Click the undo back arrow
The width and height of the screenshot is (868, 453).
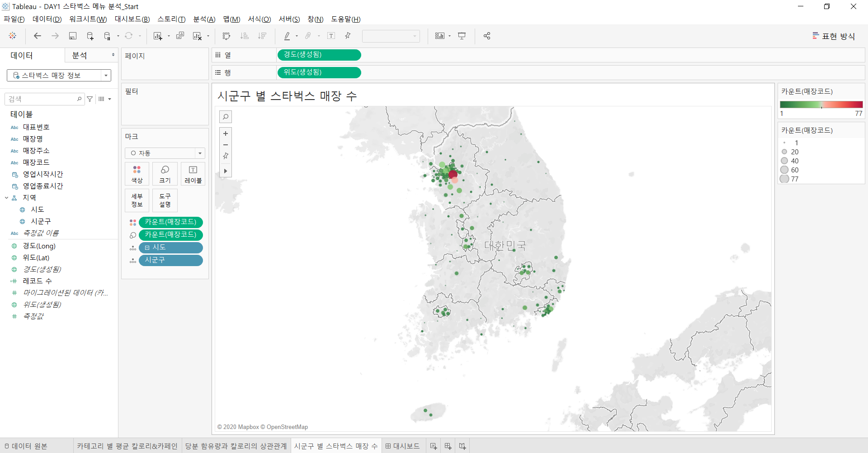coord(38,36)
